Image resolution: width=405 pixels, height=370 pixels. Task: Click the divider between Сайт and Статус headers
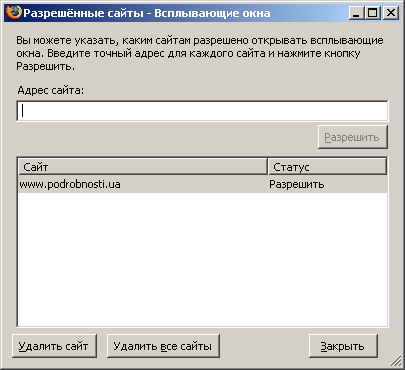[x=268, y=167]
